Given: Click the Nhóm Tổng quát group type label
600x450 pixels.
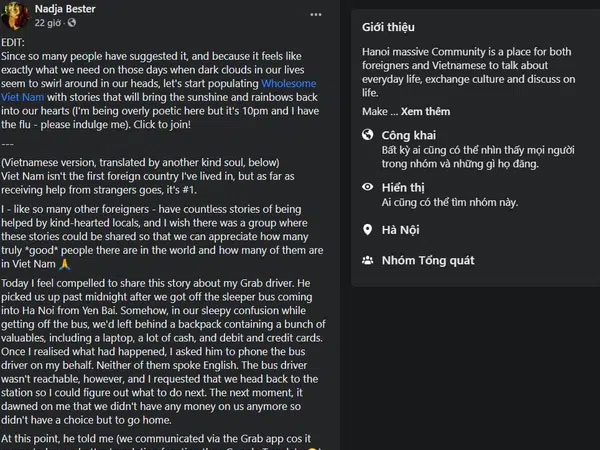Looking at the screenshot, I should tap(428, 261).
